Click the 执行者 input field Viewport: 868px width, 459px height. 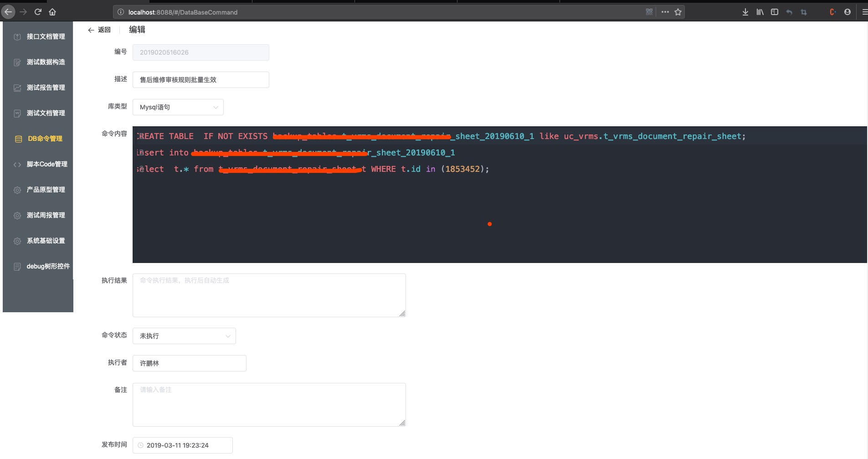click(x=190, y=363)
